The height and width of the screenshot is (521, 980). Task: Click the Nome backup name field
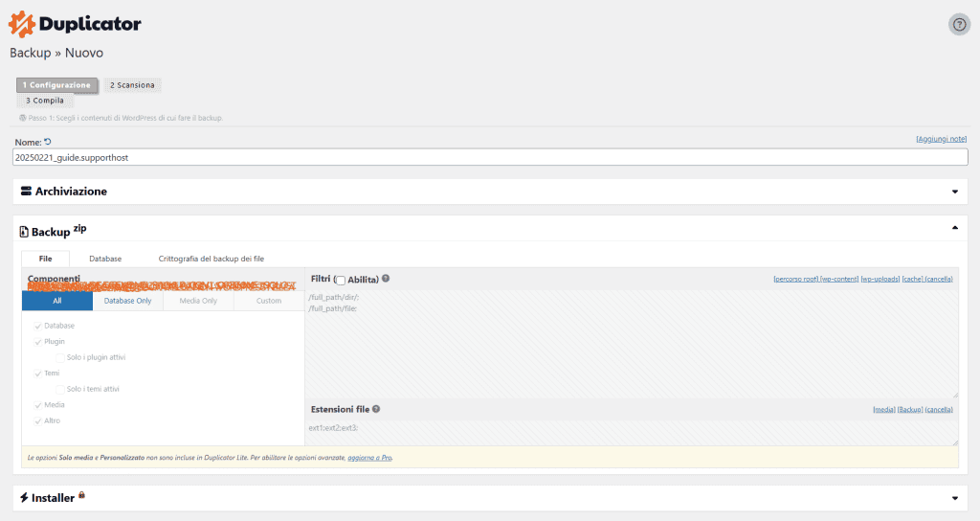[490, 158]
